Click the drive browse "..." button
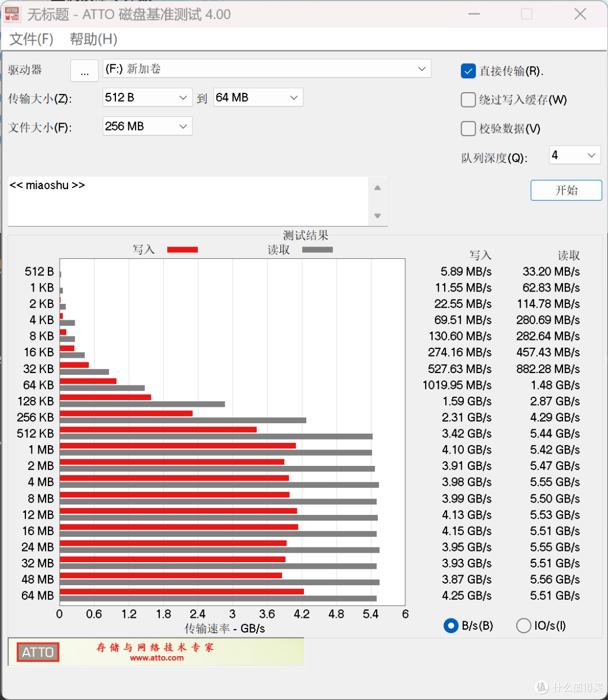The width and height of the screenshot is (608, 700). pos(84,70)
